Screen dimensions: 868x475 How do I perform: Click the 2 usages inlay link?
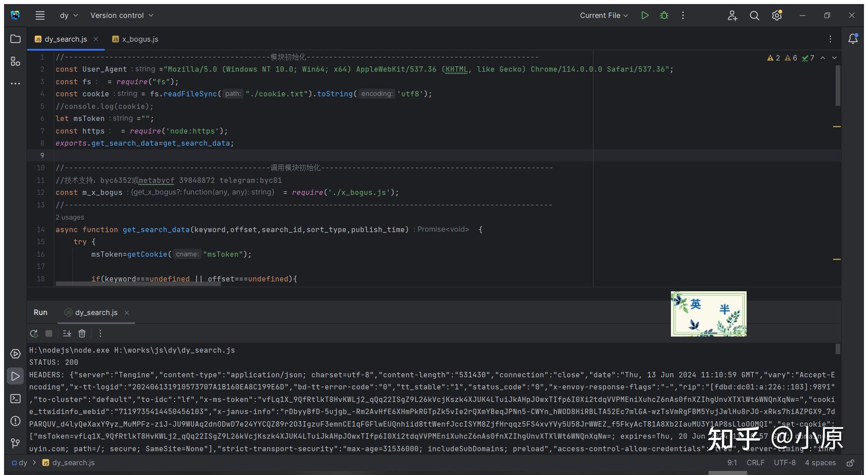[x=70, y=217]
